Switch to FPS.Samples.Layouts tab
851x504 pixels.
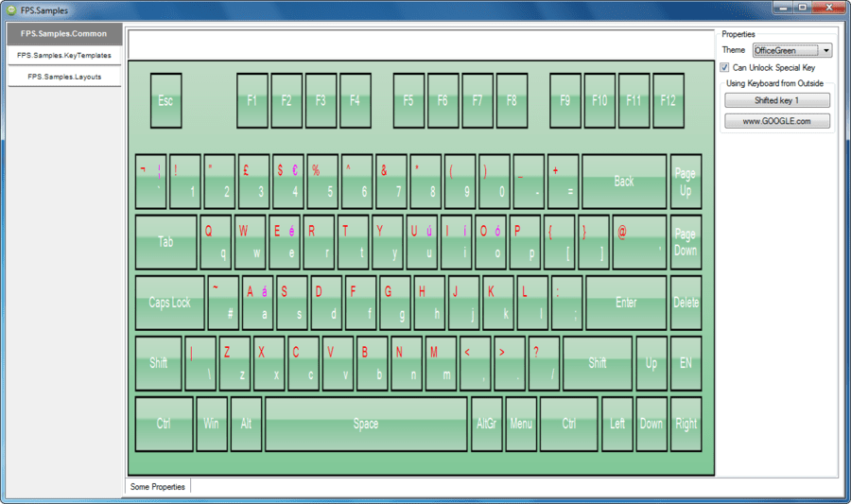coord(64,77)
